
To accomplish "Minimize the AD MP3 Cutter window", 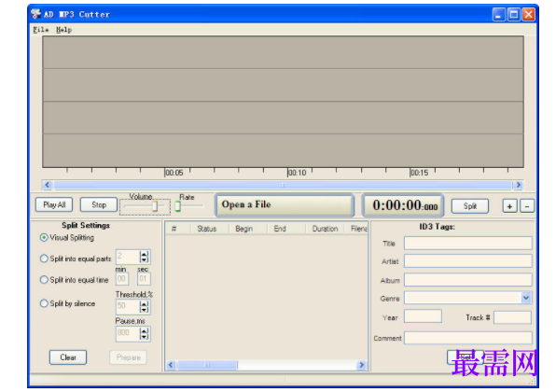I will (499, 15).
